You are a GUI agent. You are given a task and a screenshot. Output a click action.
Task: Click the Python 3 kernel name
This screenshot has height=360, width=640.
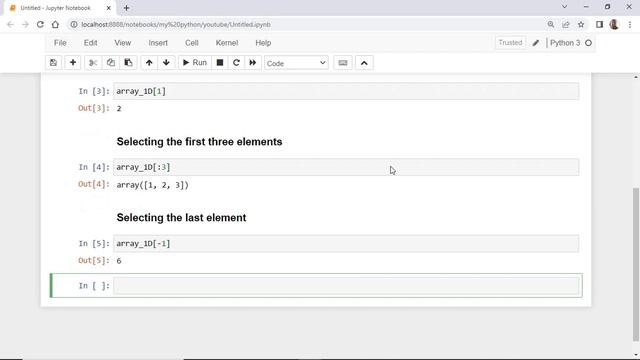coord(565,43)
